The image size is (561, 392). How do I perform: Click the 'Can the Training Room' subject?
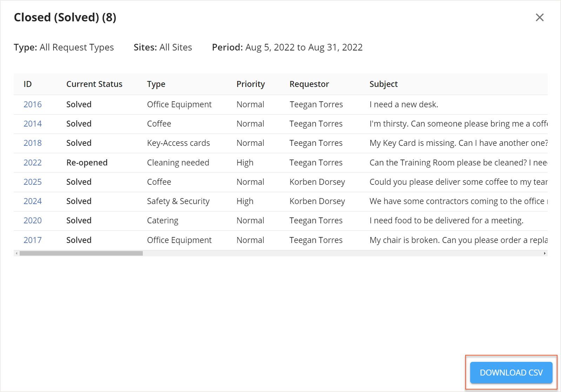(459, 163)
